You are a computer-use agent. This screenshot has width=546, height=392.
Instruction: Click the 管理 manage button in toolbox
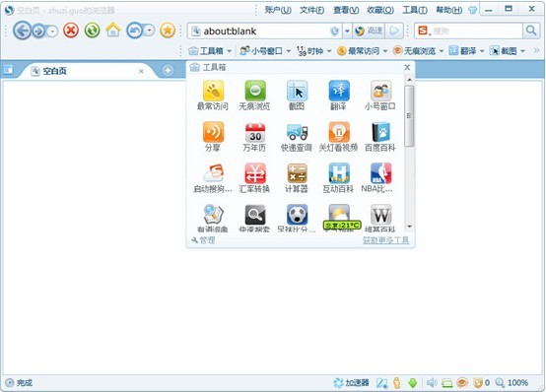click(x=203, y=240)
